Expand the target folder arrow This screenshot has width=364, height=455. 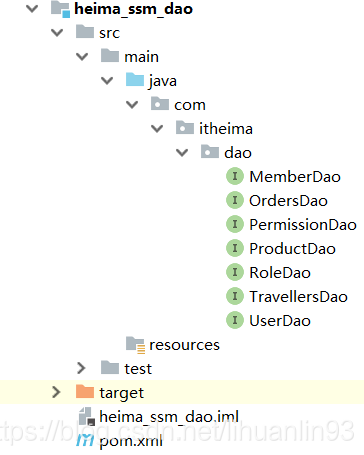point(56,392)
